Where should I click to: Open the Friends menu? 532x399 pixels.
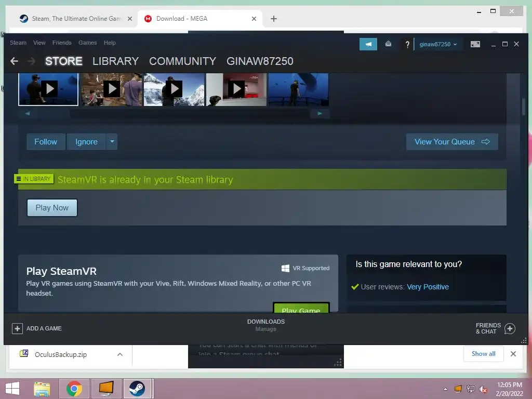[x=62, y=43]
